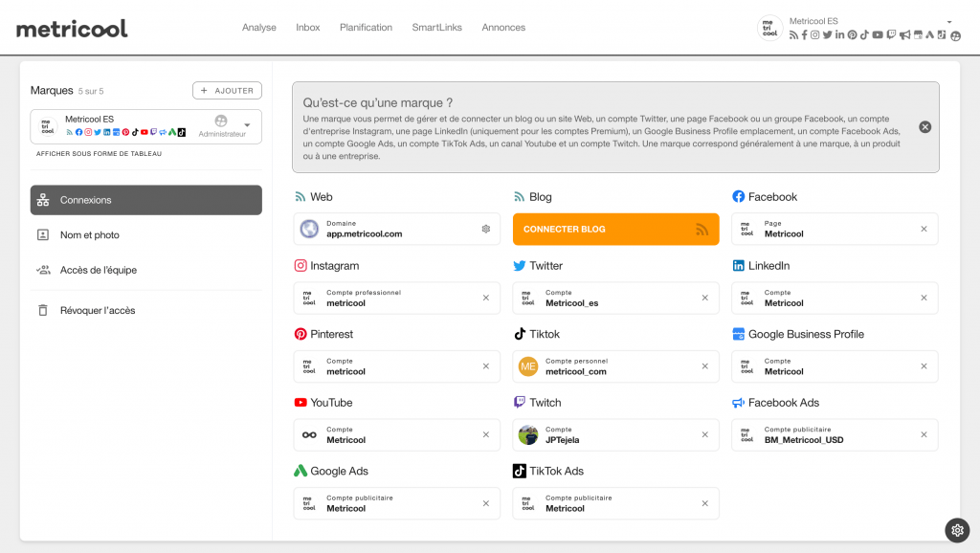Disconnect the LinkedIn Metricool account
980x553 pixels.
(x=924, y=299)
